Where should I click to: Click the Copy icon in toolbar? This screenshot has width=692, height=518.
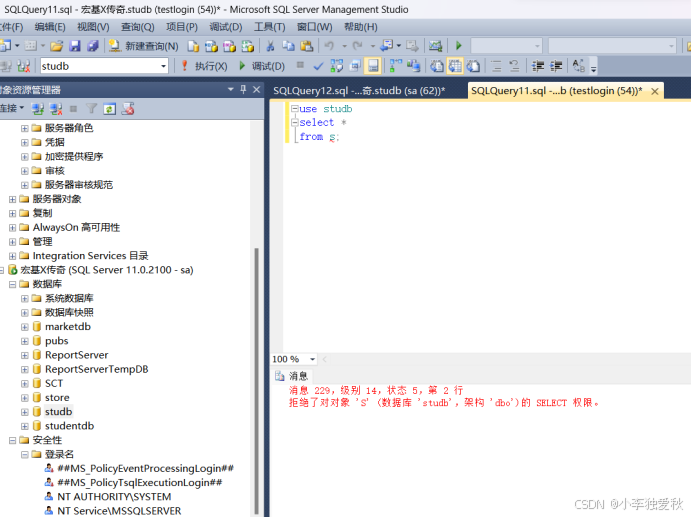tap(288, 45)
